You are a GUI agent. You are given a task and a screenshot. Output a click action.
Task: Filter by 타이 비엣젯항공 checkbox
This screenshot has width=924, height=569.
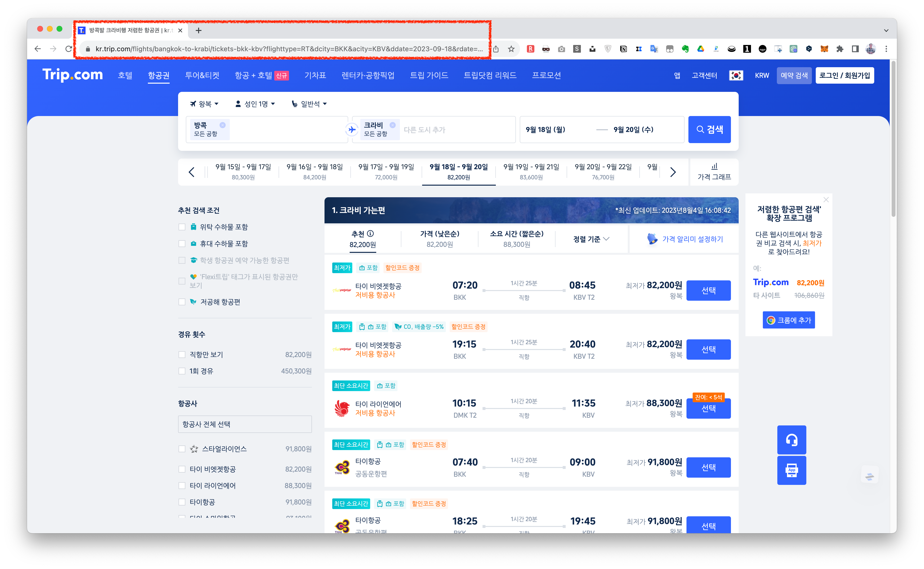tap(182, 469)
